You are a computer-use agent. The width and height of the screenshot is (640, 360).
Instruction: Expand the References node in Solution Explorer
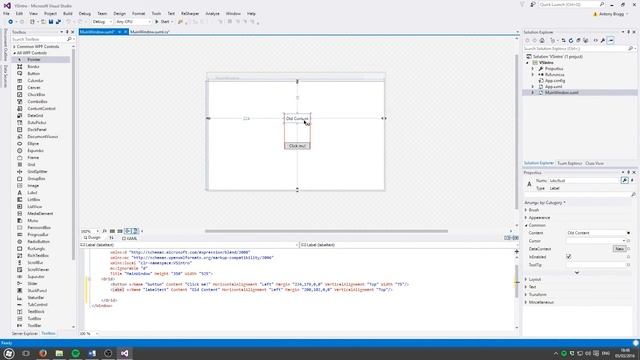(533, 75)
